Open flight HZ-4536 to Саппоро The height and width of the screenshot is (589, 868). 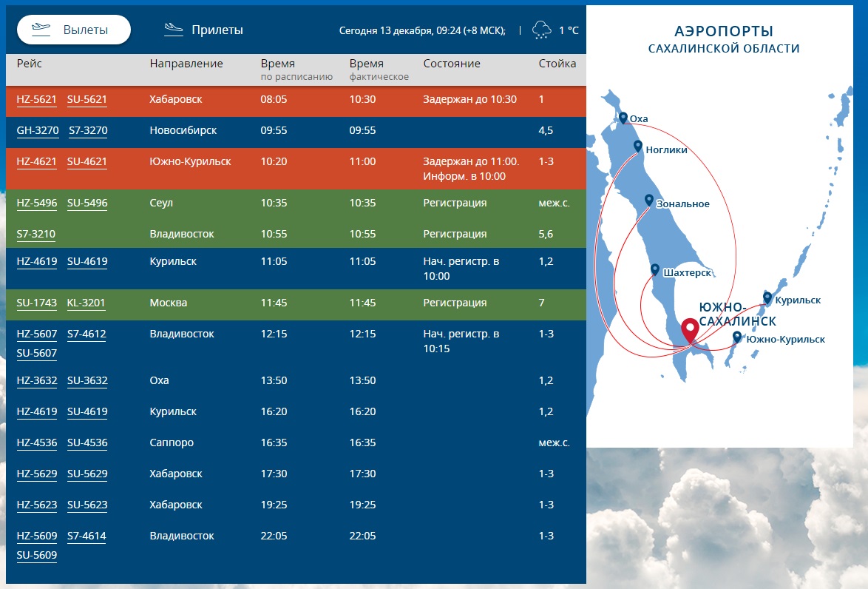click(36, 443)
